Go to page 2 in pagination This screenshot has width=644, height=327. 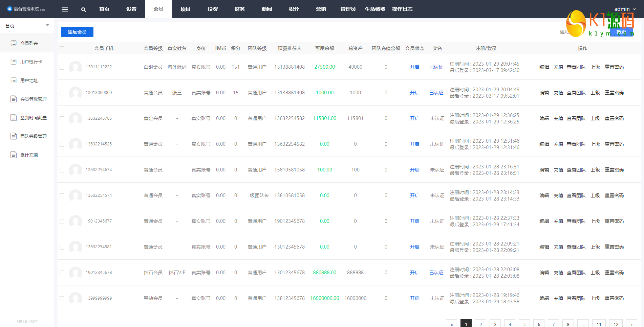(480, 324)
